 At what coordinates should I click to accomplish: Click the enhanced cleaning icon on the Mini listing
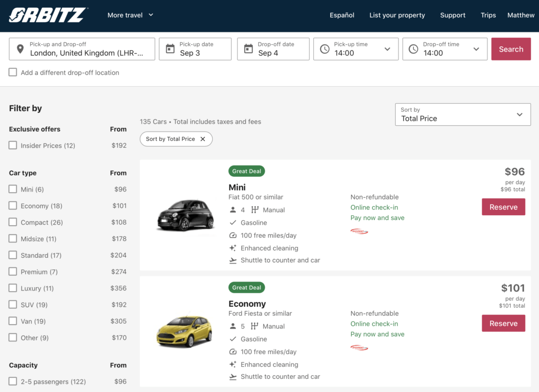pyautogui.click(x=232, y=248)
